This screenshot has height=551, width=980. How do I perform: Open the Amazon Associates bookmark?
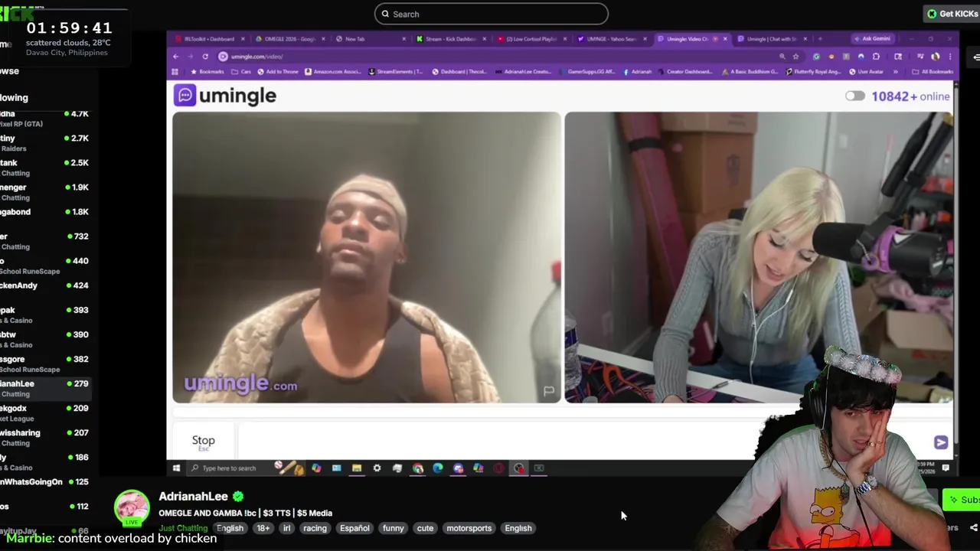[x=333, y=72]
